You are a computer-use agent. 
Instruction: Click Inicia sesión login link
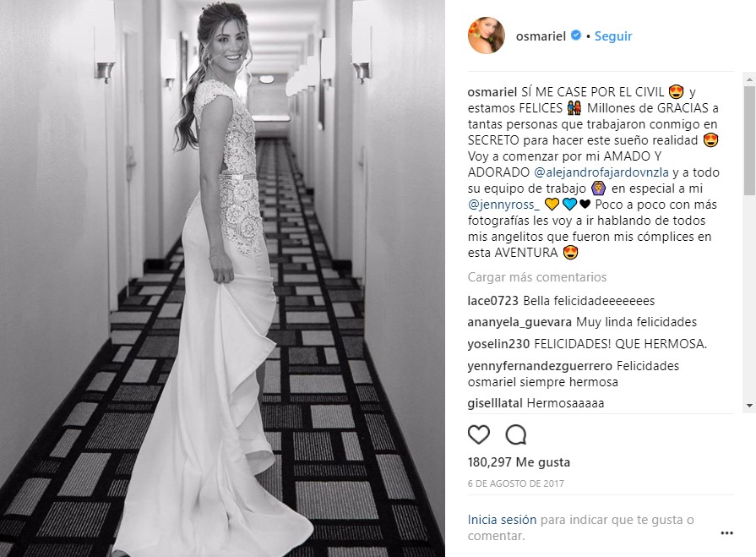(x=502, y=520)
